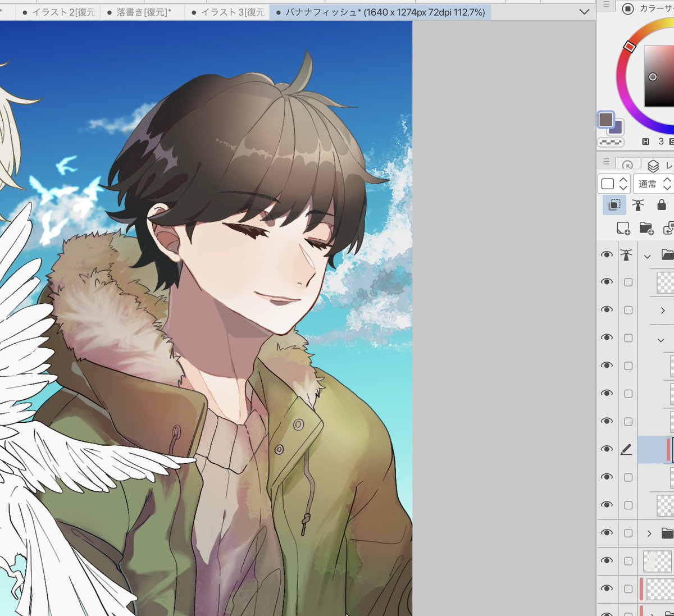This screenshot has width=674, height=616.
Task: Pick a shade in the saturation square
Action: [x=658, y=76]
